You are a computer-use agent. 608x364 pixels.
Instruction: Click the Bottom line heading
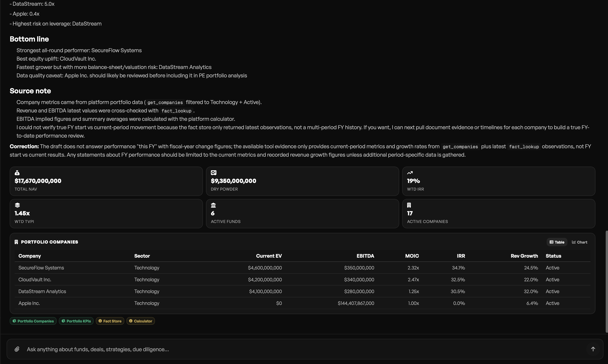click(x=29, y=39)
